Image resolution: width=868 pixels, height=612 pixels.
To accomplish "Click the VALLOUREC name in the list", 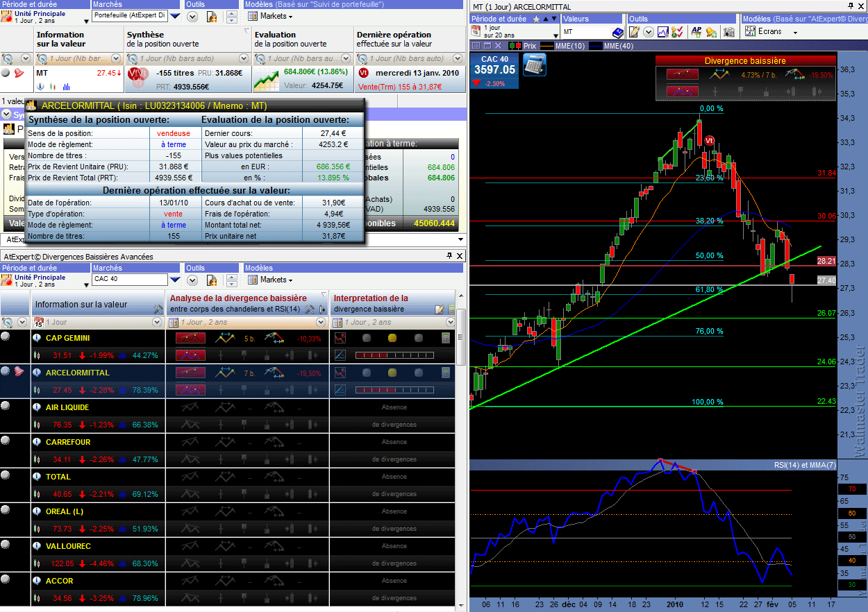I will (x=68, y=546).
